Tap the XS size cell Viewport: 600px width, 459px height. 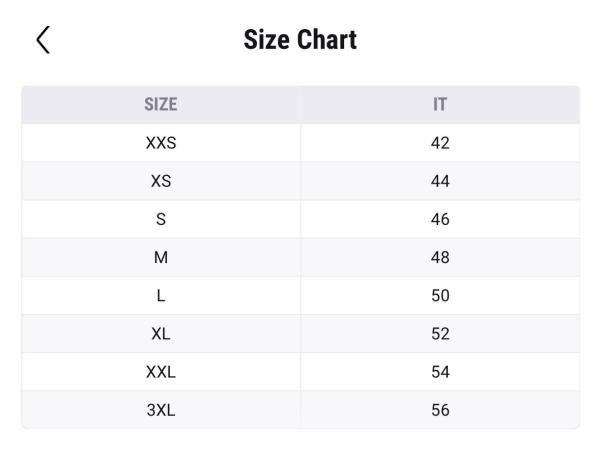[161, 181]
